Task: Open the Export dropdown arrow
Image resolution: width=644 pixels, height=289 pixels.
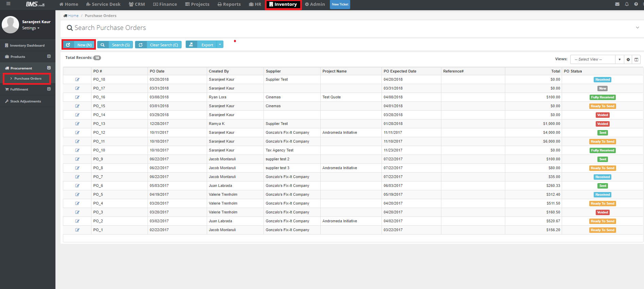Action: [x=220, y=45]
